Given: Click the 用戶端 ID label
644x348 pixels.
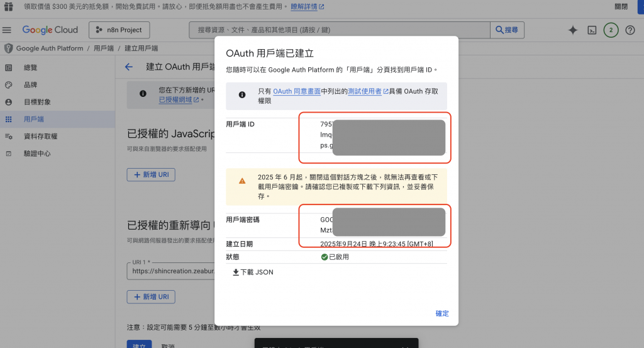Looking at the screenshot, I should coord(240,124).
